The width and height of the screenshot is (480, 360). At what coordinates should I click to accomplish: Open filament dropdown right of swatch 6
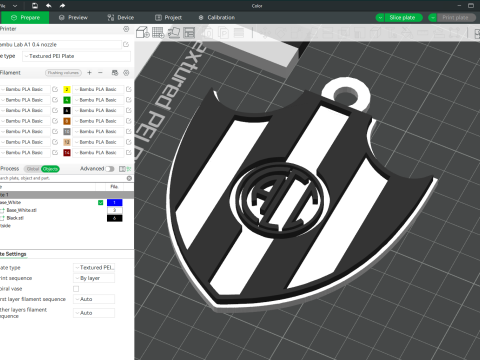tap(99, 110)
